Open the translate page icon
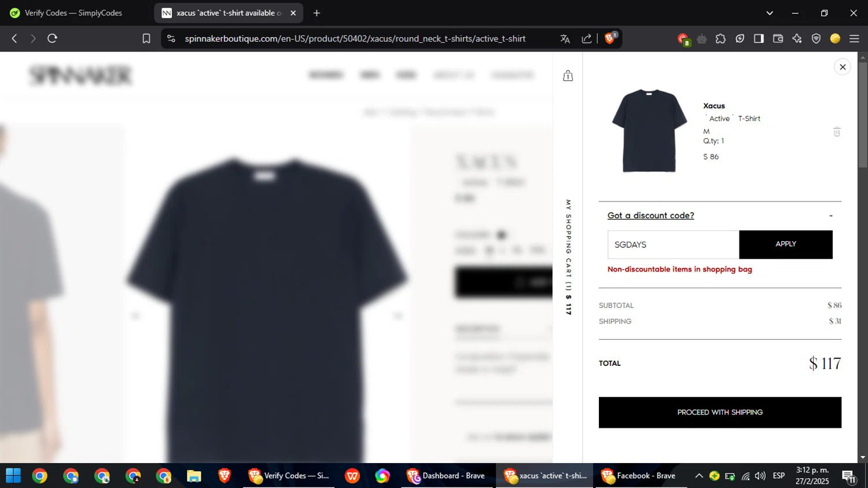The height and width of the screenshot is (488, 868). coord(565,39)
